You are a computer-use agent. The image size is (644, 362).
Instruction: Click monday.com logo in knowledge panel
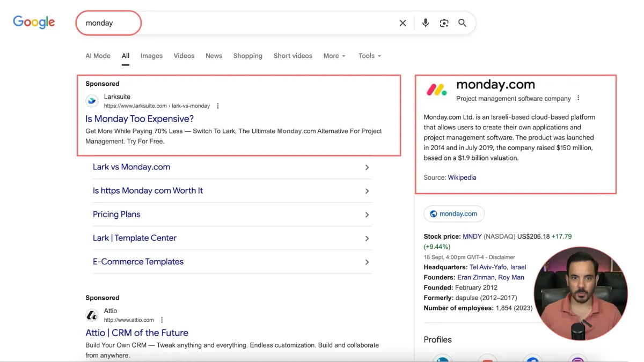click(436, 90)
